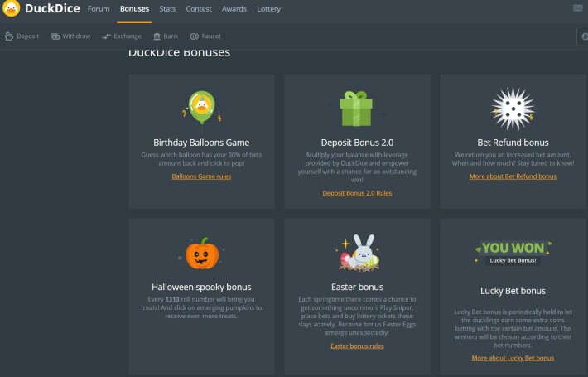The height and width of the screenshot is (377, 588).
Task: Open the Balloons Game rules link
Action: point(201,176)
